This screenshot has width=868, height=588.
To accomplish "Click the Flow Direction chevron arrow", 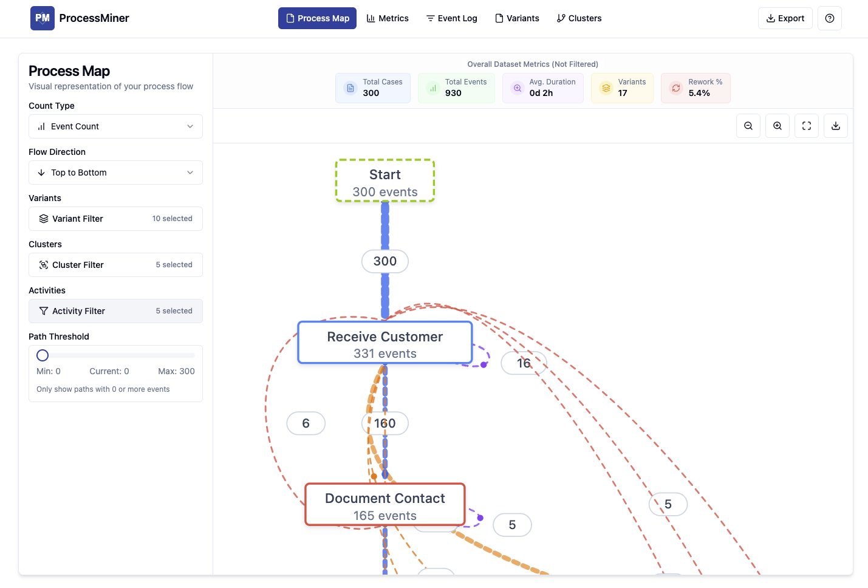I will pyautogui.click(x=190, y=173).
